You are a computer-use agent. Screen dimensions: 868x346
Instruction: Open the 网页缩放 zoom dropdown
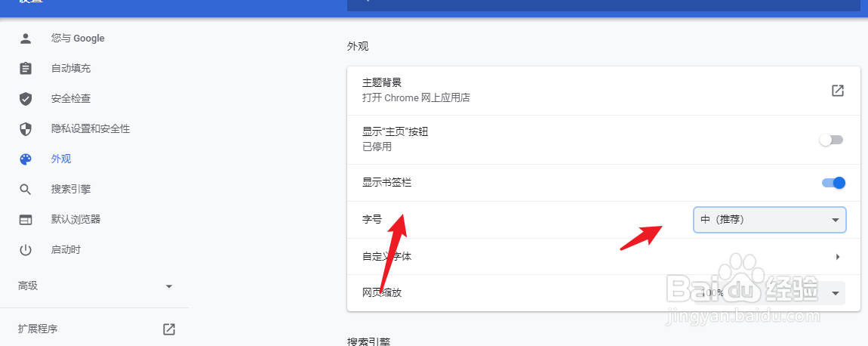[769, 292]
